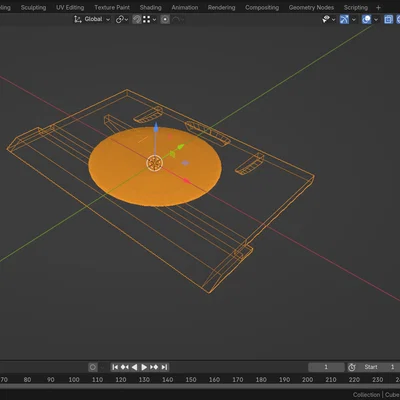The width and height of the screenshot is (400, 400).
Task: Open the transform pivot point dropdown
Action: click(x=122, y=19)
